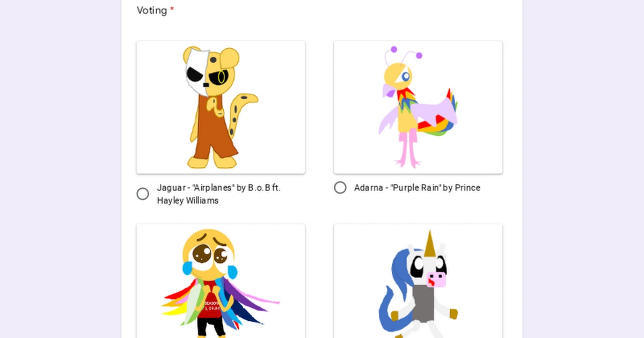The height and width of the screenshot is (338, 644).
Task: Click the Voting question heading
Action: click(x=152, y=10)
